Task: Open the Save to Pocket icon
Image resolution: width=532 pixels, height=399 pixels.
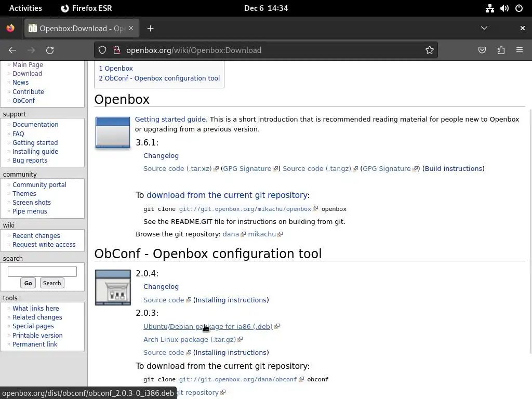Action: tap(482, 50)
